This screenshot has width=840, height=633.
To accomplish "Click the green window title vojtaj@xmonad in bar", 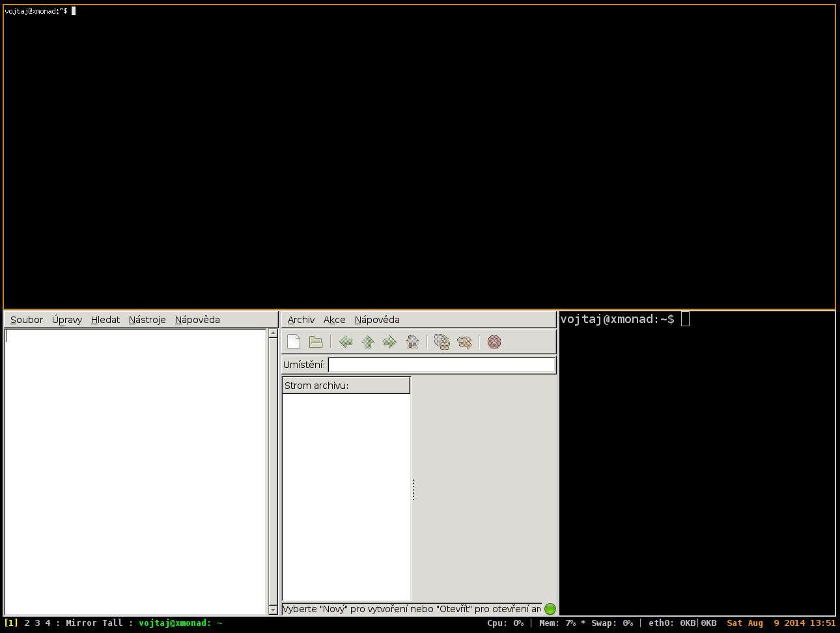I will (x=180, y=623).
